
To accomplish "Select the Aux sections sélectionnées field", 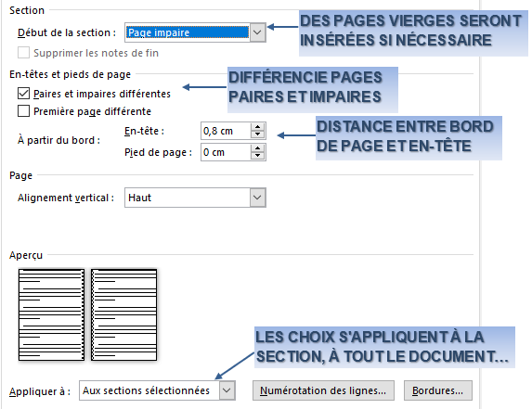I will pos(157,390).
